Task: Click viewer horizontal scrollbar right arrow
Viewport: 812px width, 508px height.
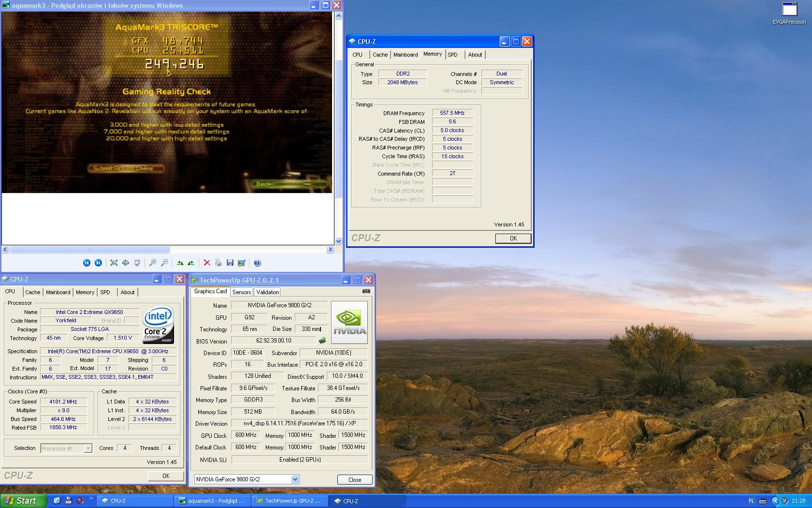Action: (330, 250)
